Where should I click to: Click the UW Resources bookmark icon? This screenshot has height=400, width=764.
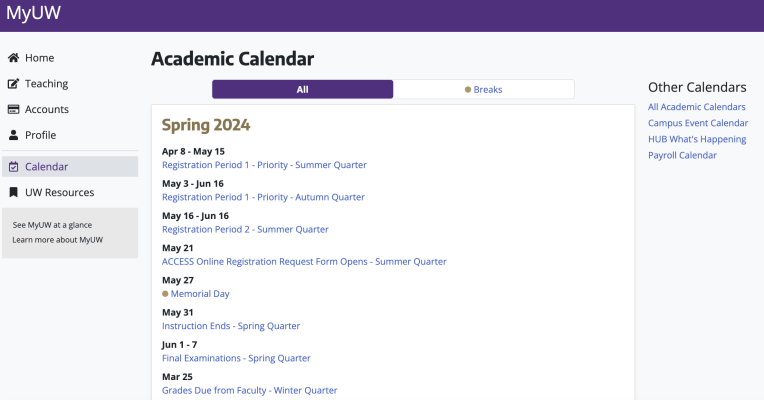tap(14, 192)
